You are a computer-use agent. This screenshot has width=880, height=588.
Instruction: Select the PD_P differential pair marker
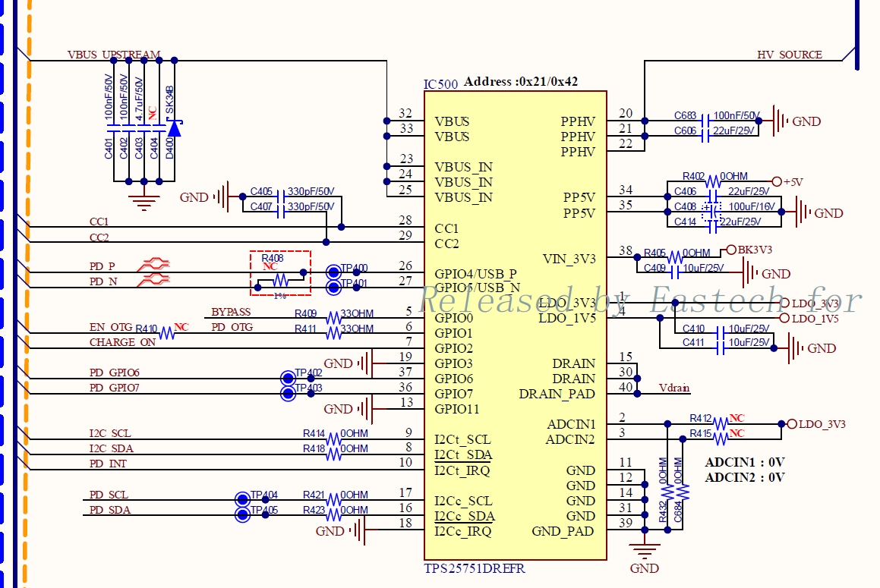[153, 263]
